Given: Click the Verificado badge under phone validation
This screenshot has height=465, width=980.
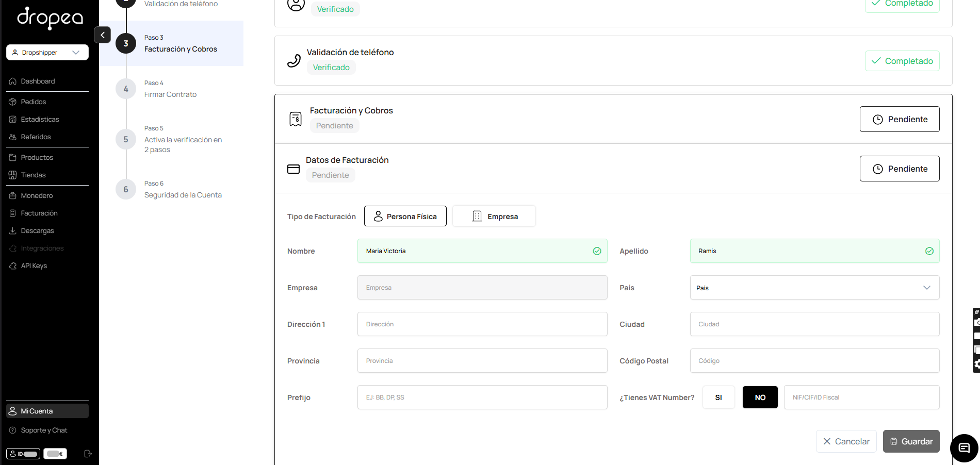Looking at the screenshot, I should (331, 68).
